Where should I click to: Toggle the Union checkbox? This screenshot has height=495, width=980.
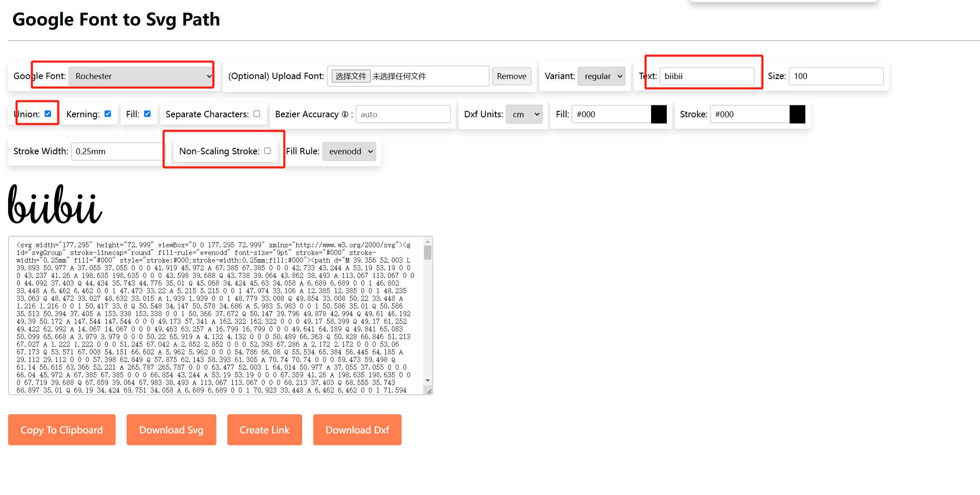pos(48,114)
